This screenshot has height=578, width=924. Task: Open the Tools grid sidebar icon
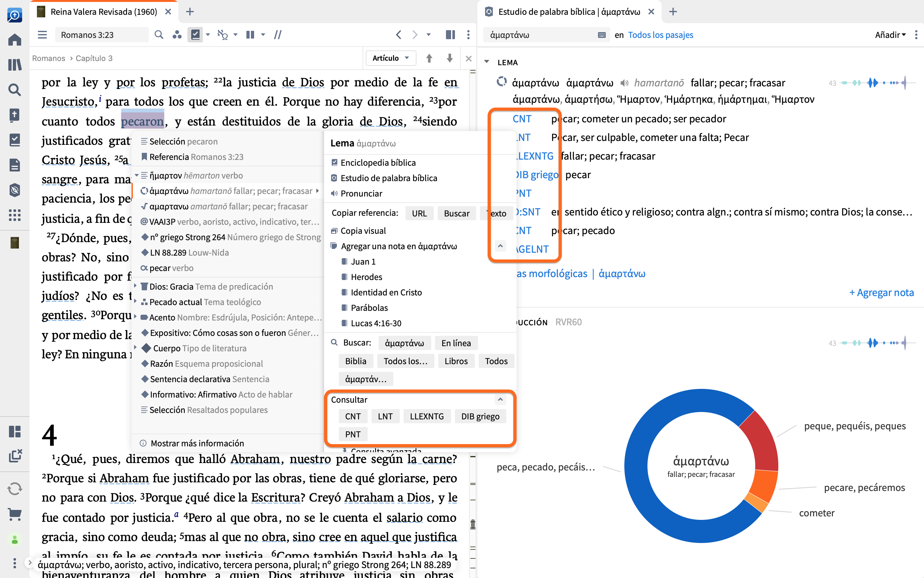click(x=14, y=215)
